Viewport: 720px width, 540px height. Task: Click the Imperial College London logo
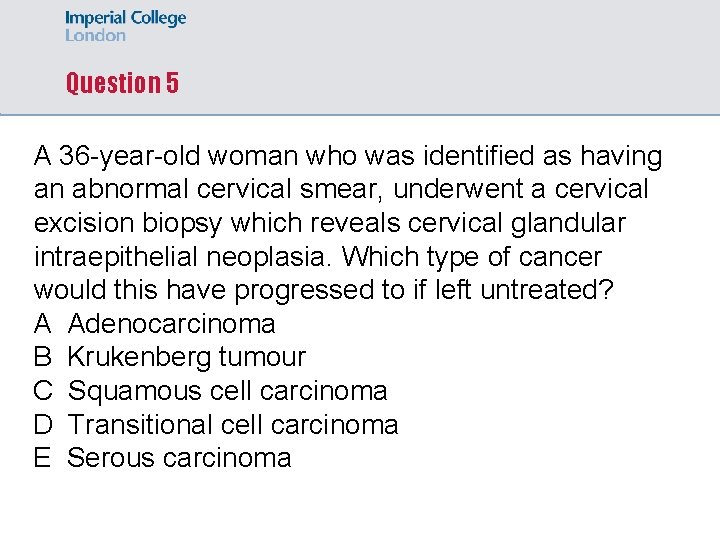pos(125,26)
